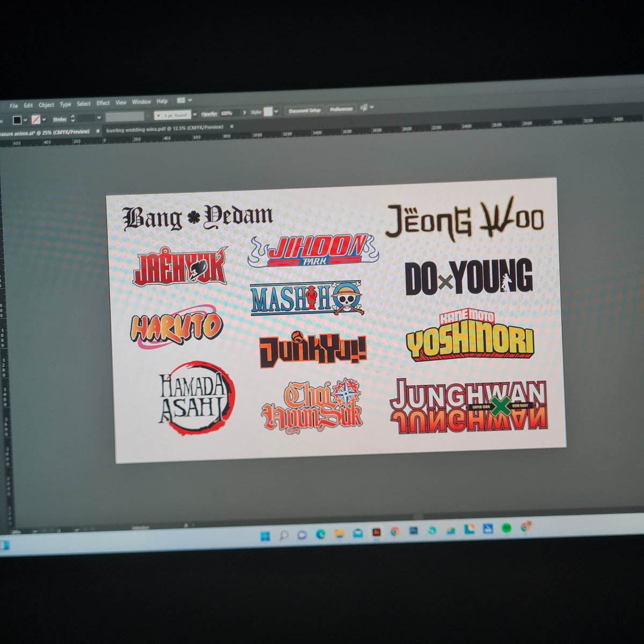Open the Edit menu
The height and width of the screenshot is (644, 644).
point(28,105)
